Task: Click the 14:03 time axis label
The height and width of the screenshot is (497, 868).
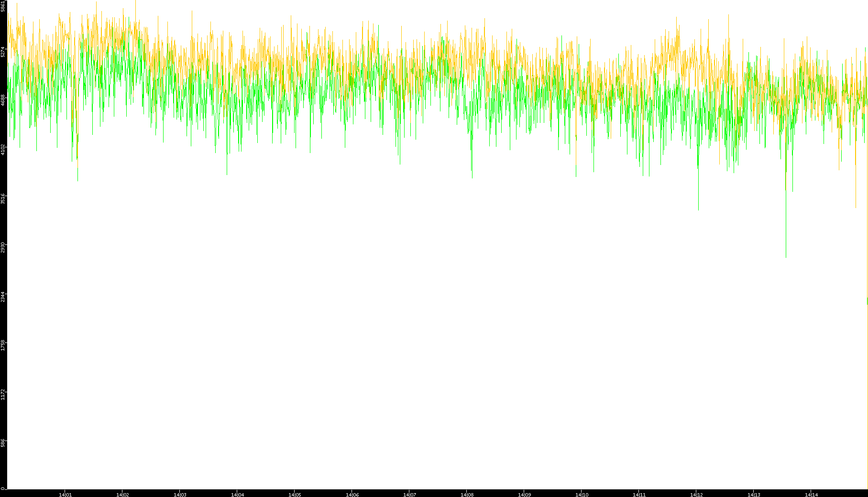Action: [180, 495]
